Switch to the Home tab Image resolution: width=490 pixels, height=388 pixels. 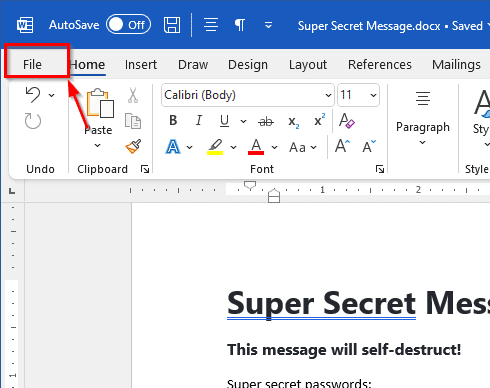tap(88, 64)
